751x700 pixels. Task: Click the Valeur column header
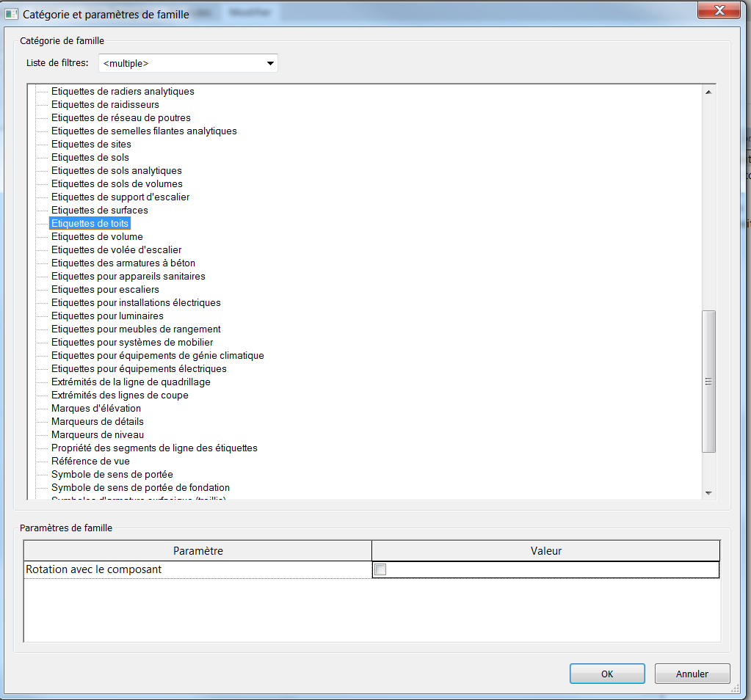tap(545, 551)
